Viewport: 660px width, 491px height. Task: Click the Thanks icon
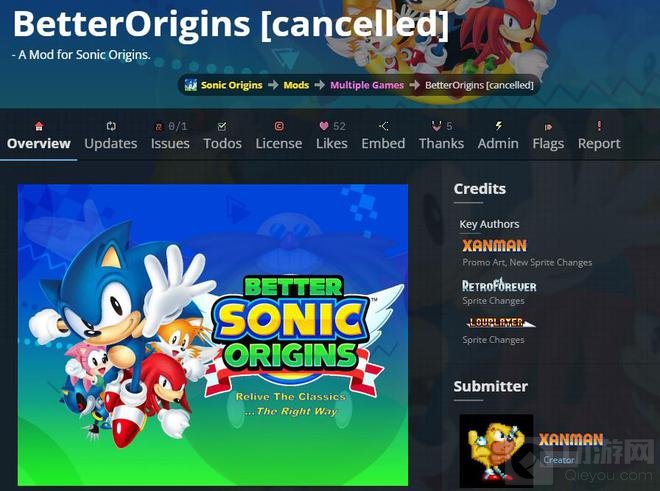436,126
